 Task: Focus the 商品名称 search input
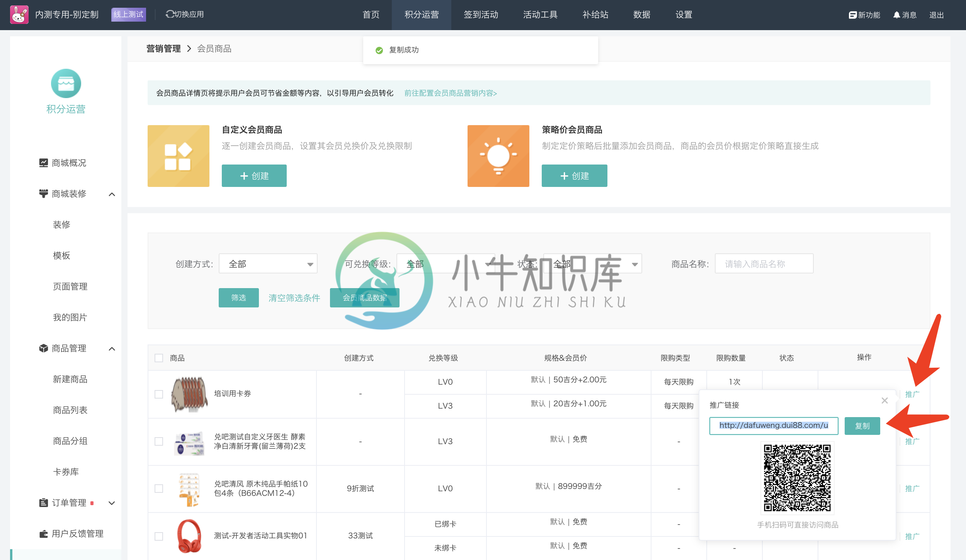[x=764, y=264]
